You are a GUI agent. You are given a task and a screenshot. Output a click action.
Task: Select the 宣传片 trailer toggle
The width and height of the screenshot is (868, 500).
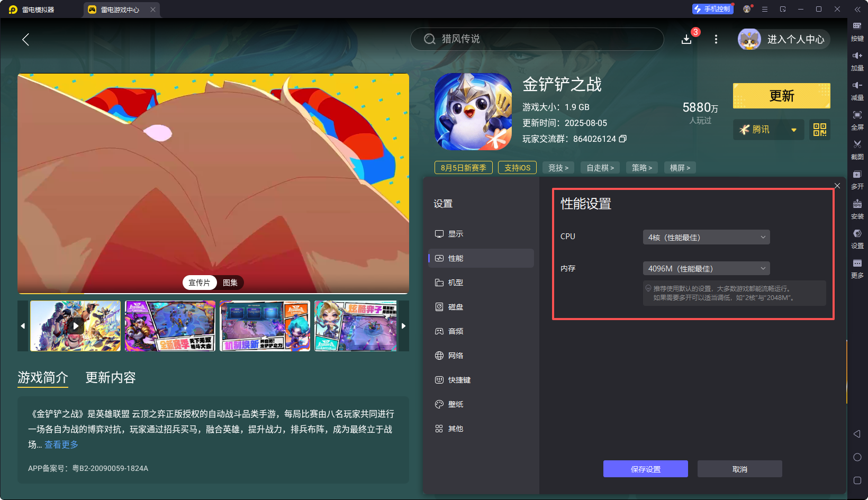[x=200, y=283]
